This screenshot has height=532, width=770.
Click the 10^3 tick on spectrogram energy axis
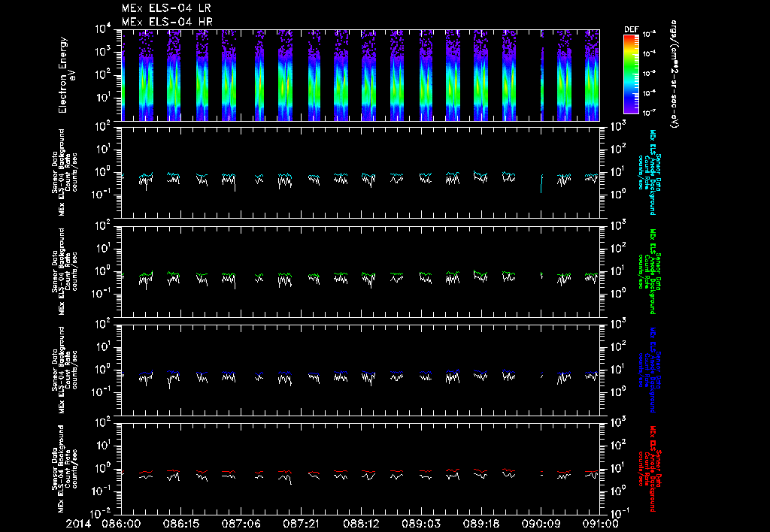point(103,52)
